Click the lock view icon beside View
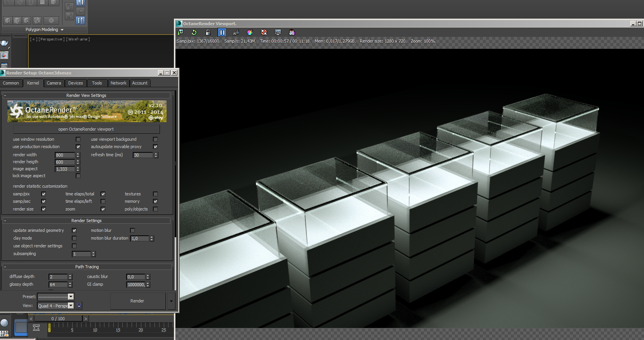Viewport: 644px width, 340px height. click(79, 305)
